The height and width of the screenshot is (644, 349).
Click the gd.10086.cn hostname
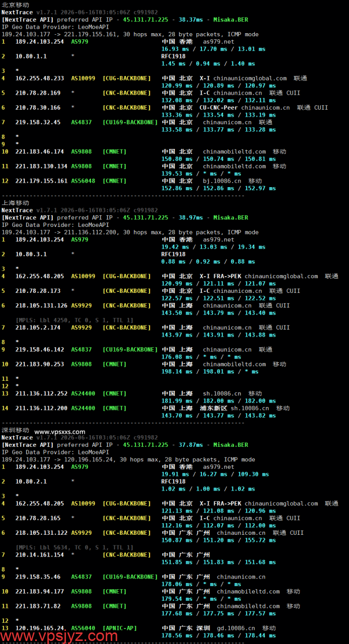[236, 628]
